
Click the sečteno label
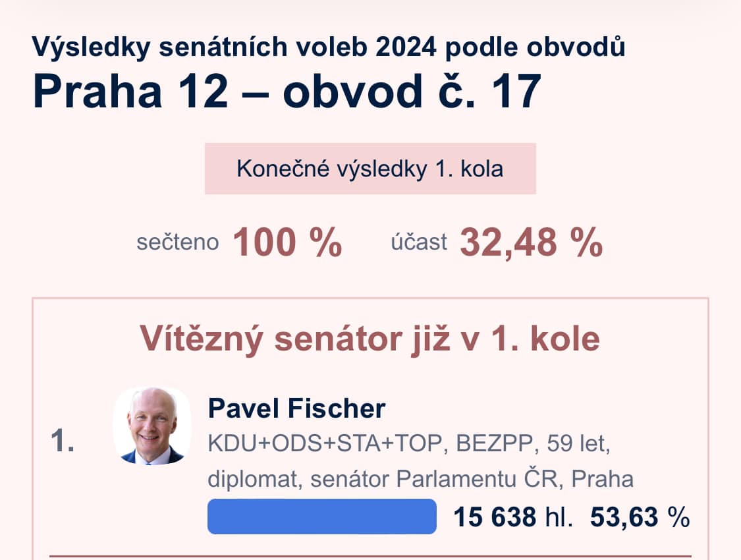tap(177, 243)
